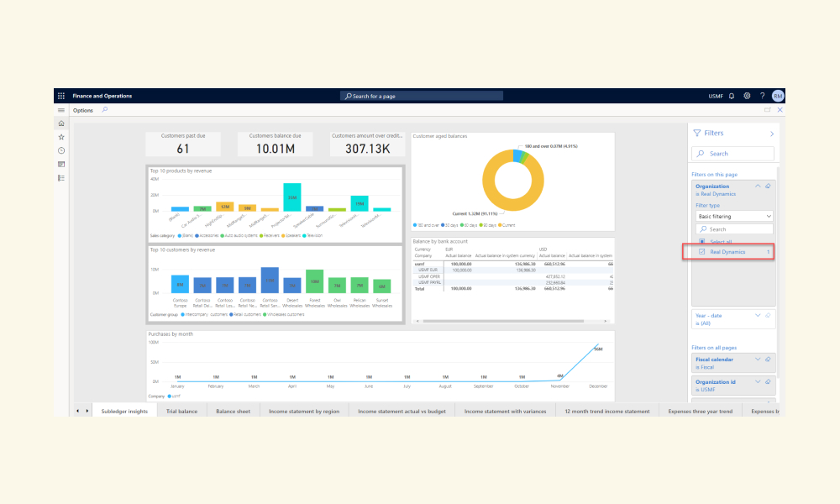Screen dimensions: 840x504
Task: Open Expenses three year trend tab
Action: pyautogui.click(x=701, y=411)
